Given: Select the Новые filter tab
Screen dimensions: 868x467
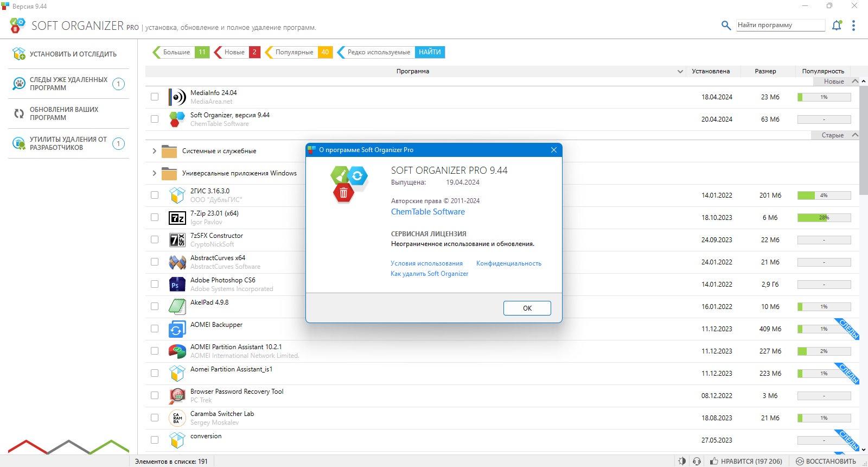Looking at the screenshot, I should [237, 52].
